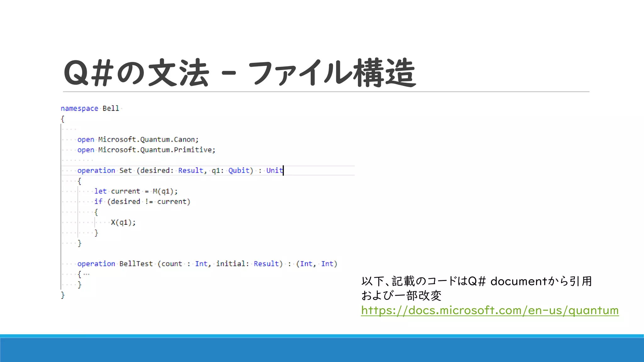Click 'open Microsoft.Quantum.Primitive;' line
This screenshot has height=362, width=644.
point(147,150)
